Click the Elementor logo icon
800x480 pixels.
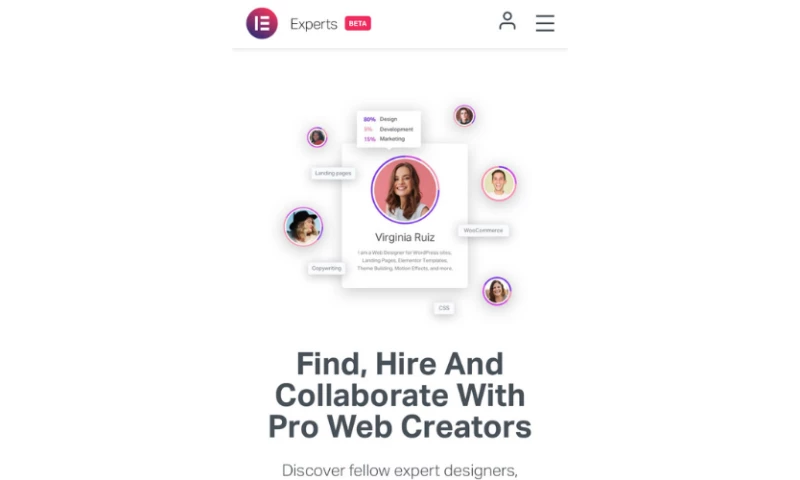262,23
